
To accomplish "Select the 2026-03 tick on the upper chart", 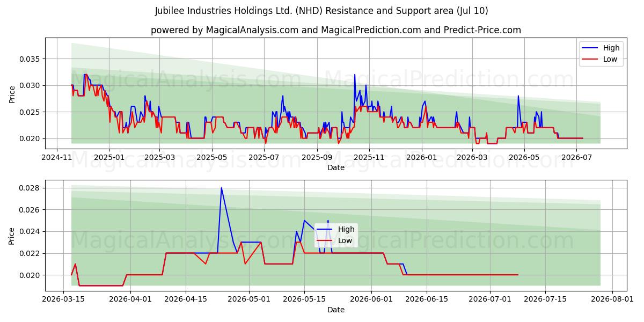I will click(x=472, y=157).
